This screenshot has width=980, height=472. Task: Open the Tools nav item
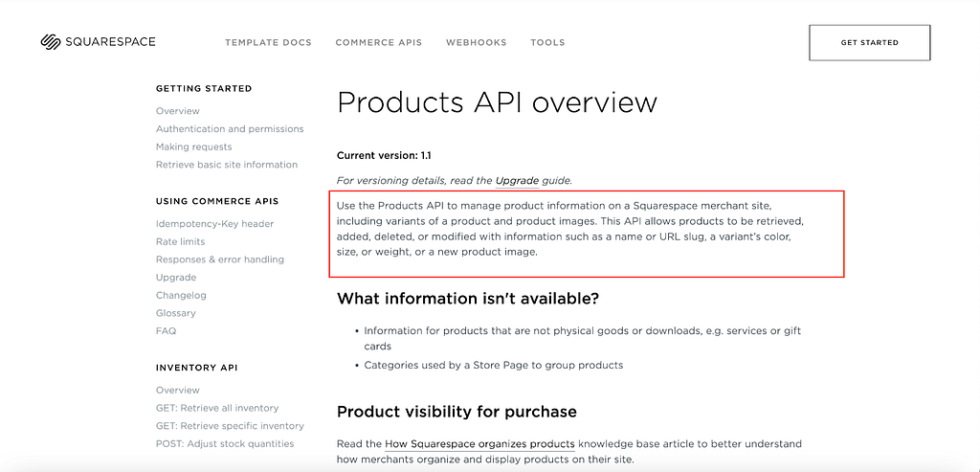(547, 42)
